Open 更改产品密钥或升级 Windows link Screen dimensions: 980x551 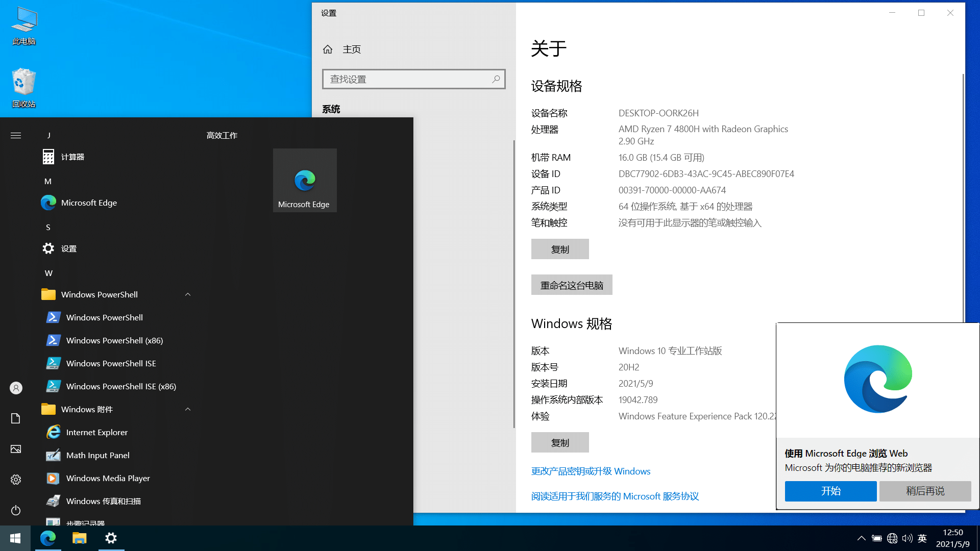coord(591,471)
